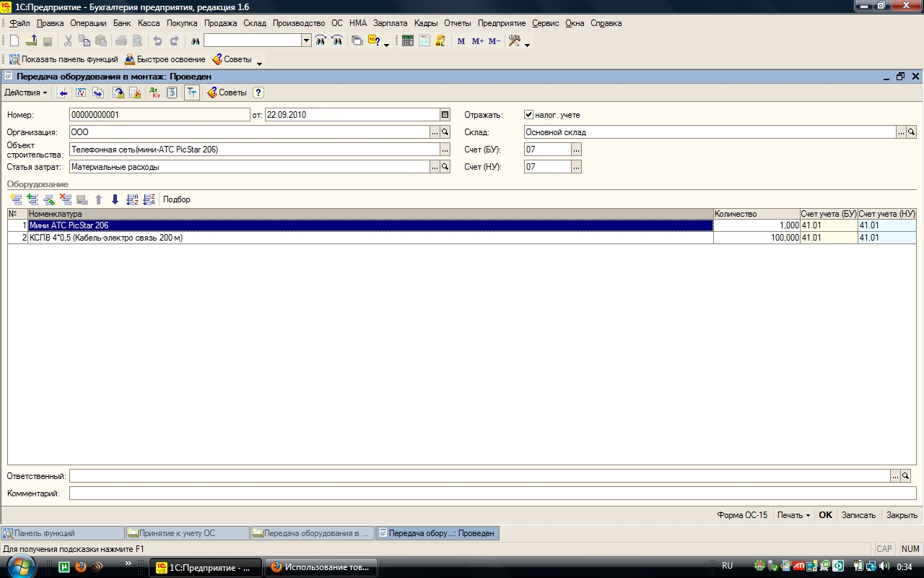Open the Дт/Кт posting results icon
The height and width of the screenshot is (578, 924).
(x=154, y=92)
